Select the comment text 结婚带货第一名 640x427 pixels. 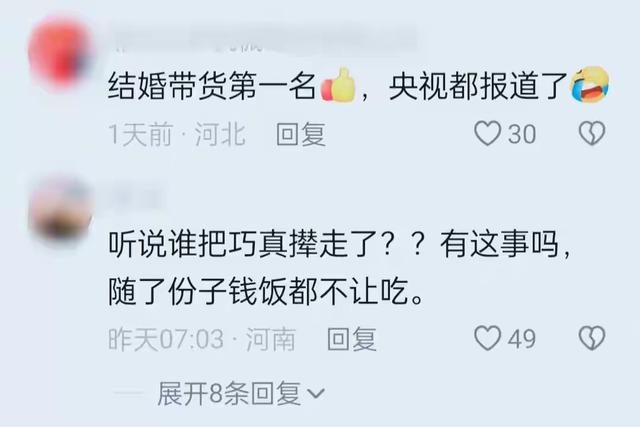(212, 87)
